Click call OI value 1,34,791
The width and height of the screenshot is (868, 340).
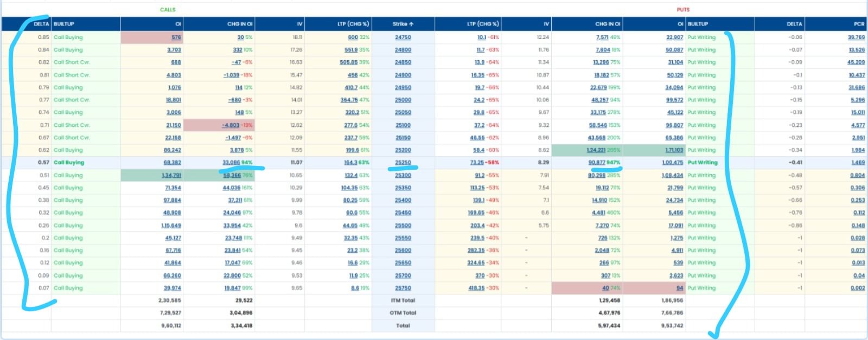coord(171,175)
